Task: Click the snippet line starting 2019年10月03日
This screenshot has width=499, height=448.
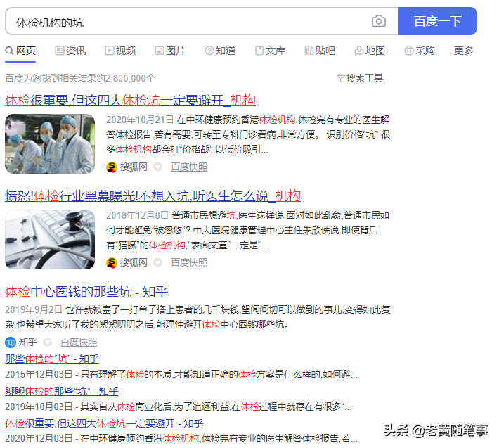Action: coord(179,407)
